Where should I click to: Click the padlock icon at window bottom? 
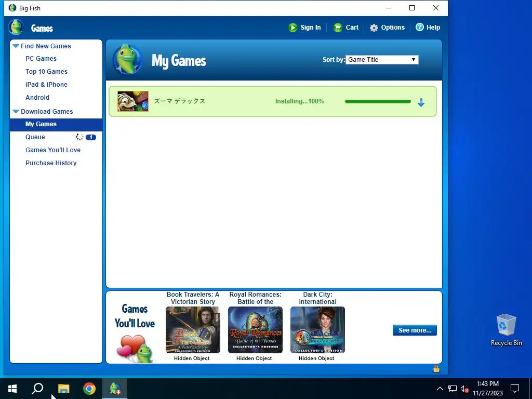pyautogui.click(x=436, y=369)
